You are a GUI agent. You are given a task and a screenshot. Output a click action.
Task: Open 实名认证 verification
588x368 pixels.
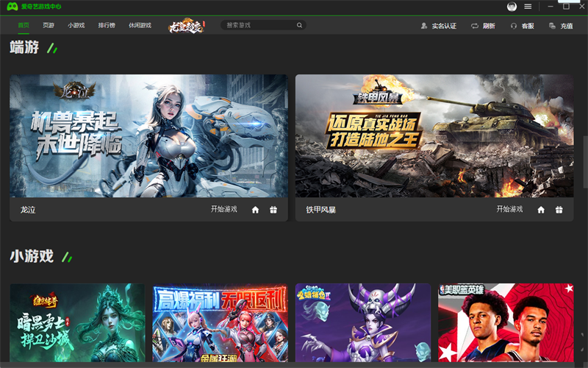point(444,26)
